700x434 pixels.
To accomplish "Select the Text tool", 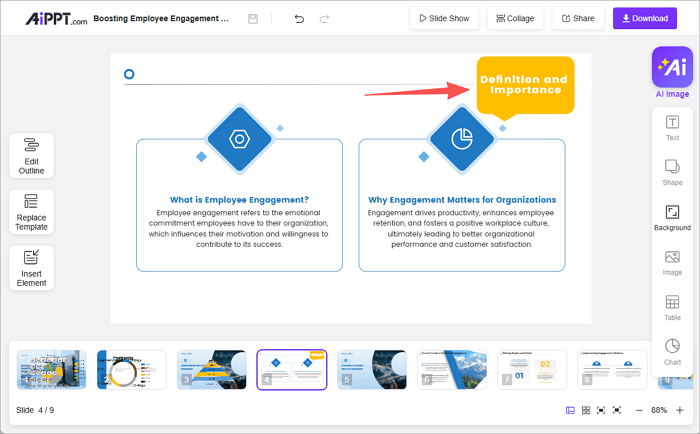I will (672, 128).
